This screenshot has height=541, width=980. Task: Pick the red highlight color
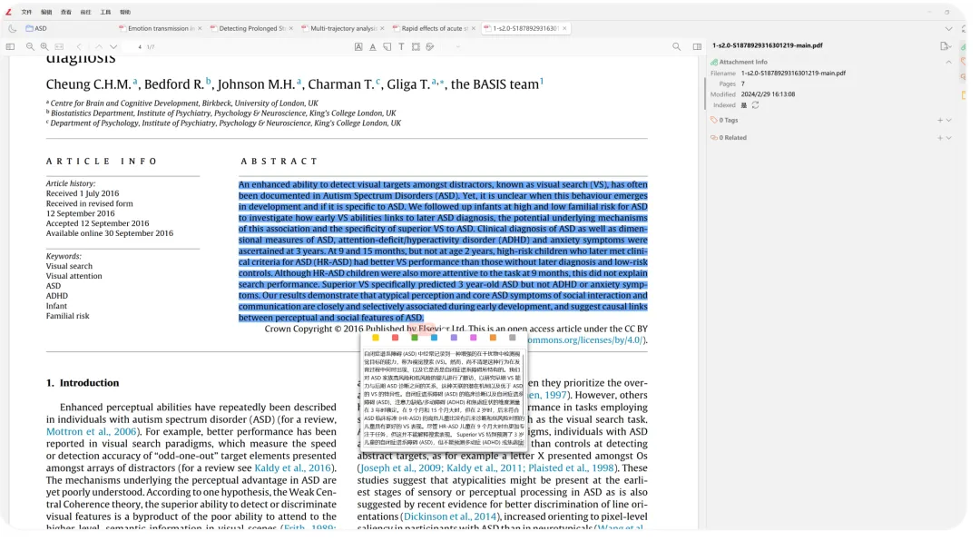pyautogui.click(x=395, y=338)
